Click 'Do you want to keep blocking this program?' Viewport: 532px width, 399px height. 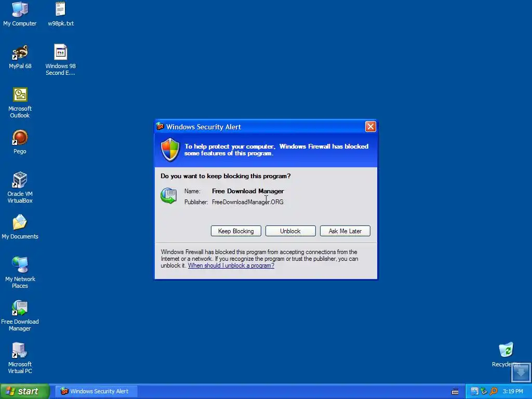[225, 176]
